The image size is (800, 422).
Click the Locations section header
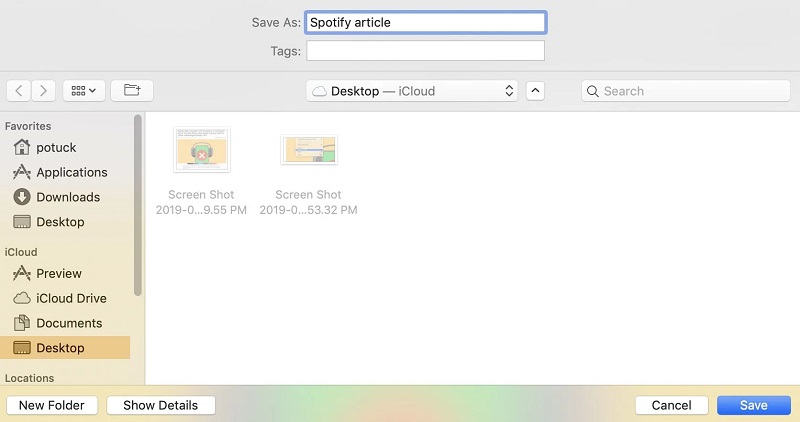point(30,378)
